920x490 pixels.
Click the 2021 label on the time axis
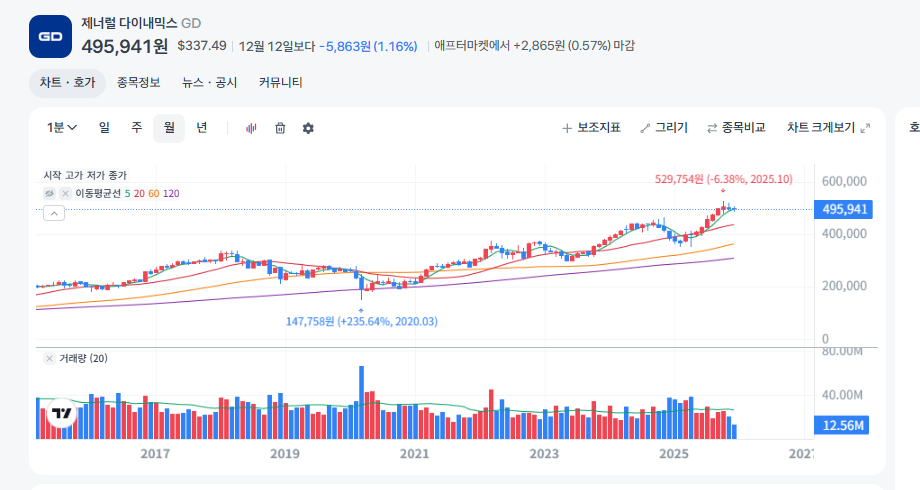click(414, 454)
